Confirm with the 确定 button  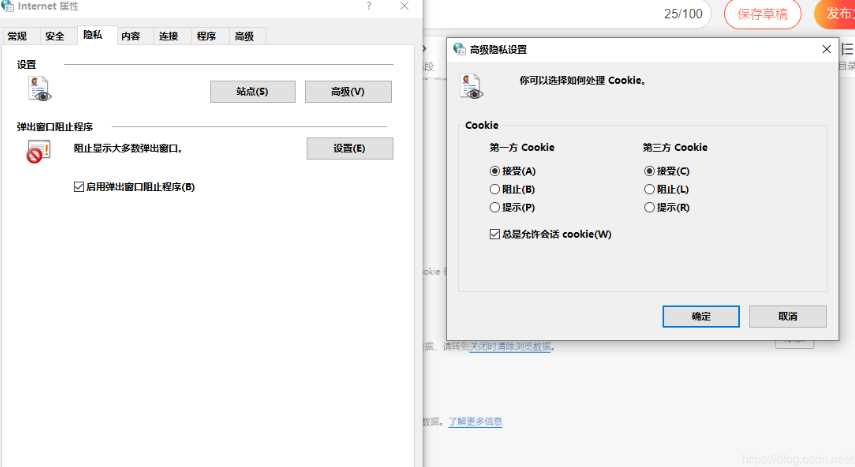pos(701,316)
